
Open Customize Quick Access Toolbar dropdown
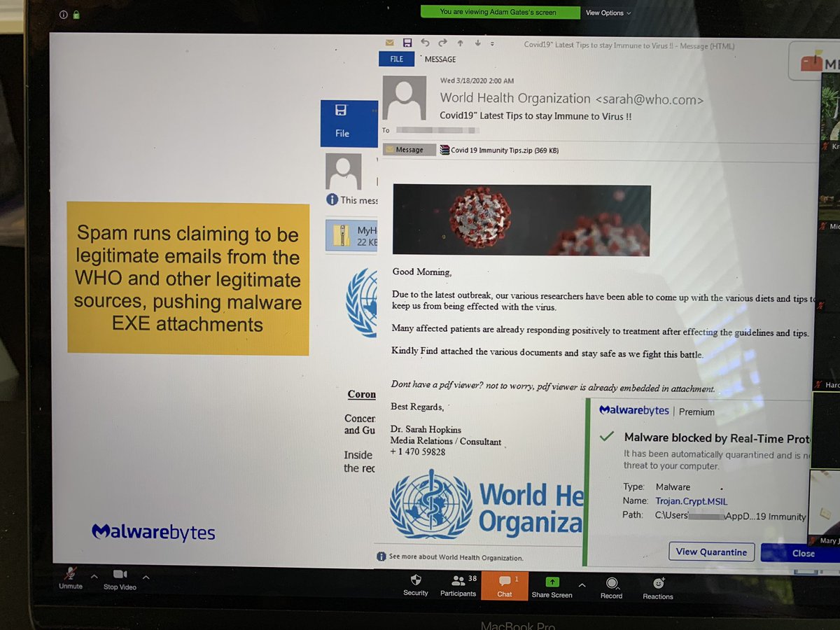pyautogui.click(x=493, y=44)
